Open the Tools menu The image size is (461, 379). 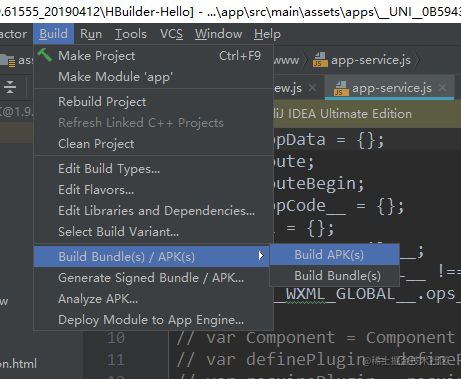(x=131, y=34)
